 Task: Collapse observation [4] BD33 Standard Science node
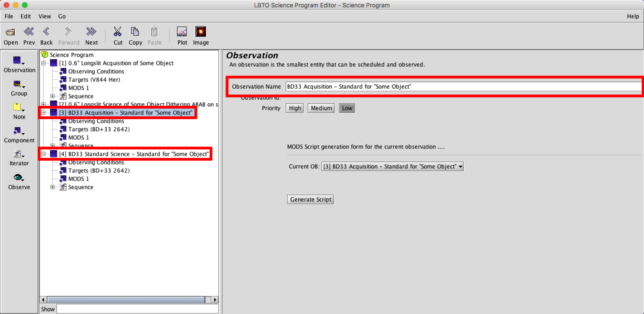(x=43, y=154)
